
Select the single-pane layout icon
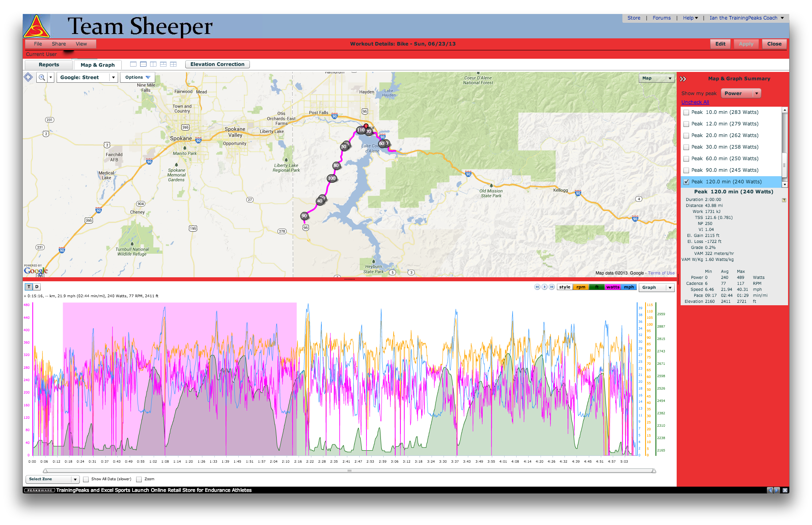(x=133, y=64)
